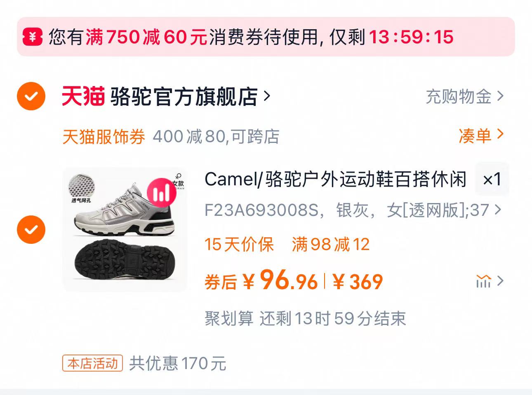Expand the 银灰 女[透网版];37 variant selector

pos(353,210)
